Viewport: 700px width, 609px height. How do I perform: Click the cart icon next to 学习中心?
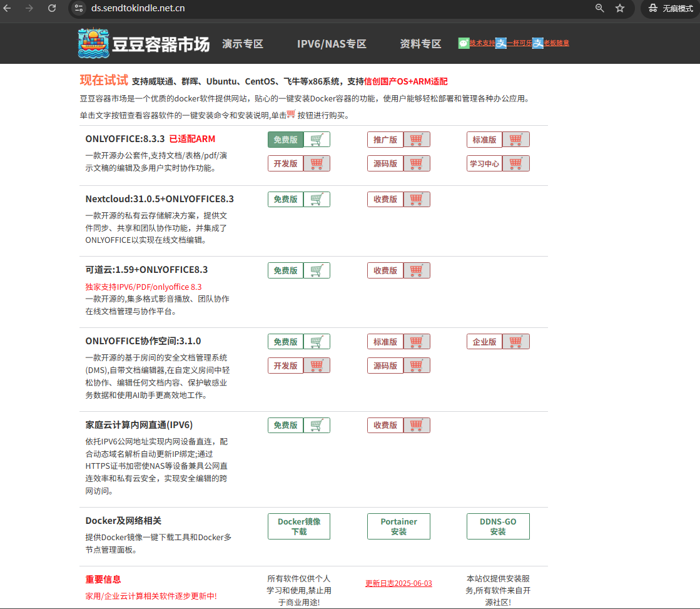coord(515,163)
